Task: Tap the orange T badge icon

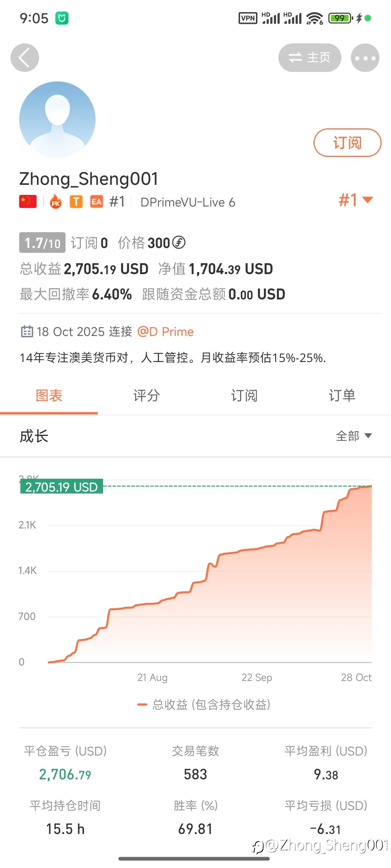Action: click(76, 202)
